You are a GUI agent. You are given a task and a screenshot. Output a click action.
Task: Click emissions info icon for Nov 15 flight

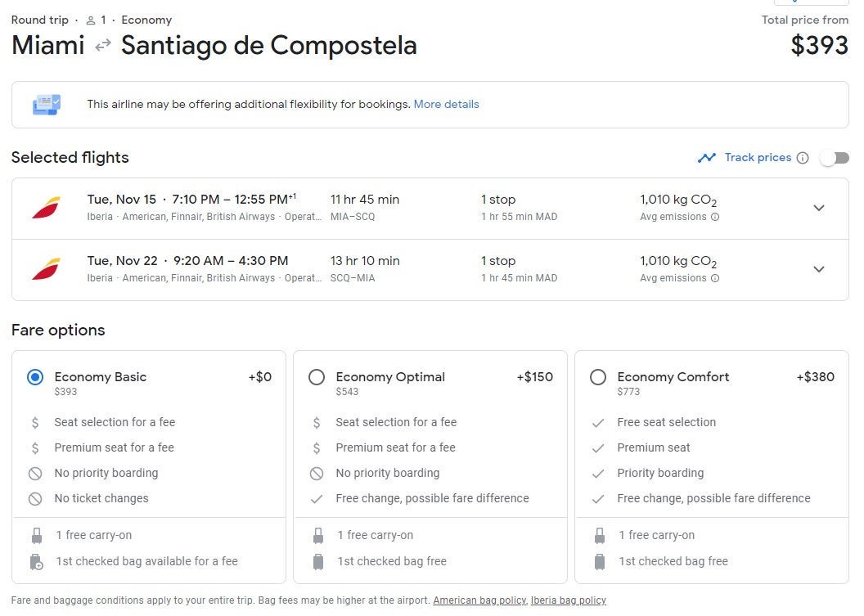[715, 217]
